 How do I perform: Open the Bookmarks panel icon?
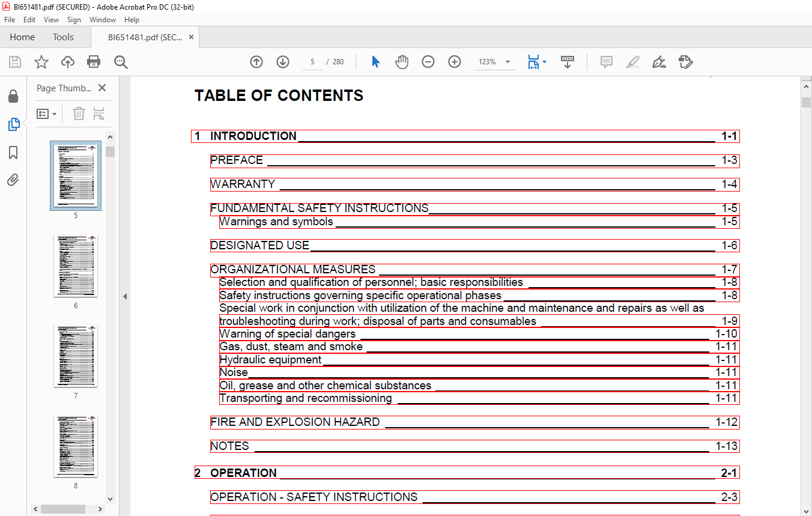click(13, 153)
